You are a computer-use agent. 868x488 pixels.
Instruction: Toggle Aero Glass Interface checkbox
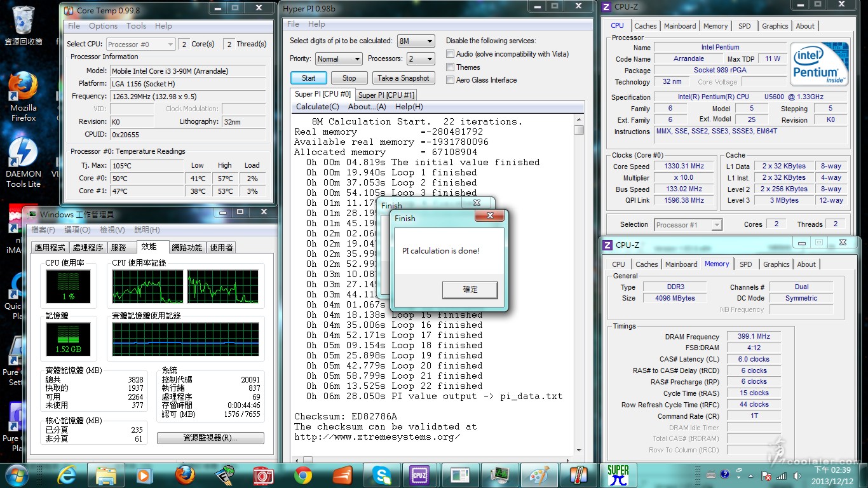pyautogui.click(x=451, y=80)
